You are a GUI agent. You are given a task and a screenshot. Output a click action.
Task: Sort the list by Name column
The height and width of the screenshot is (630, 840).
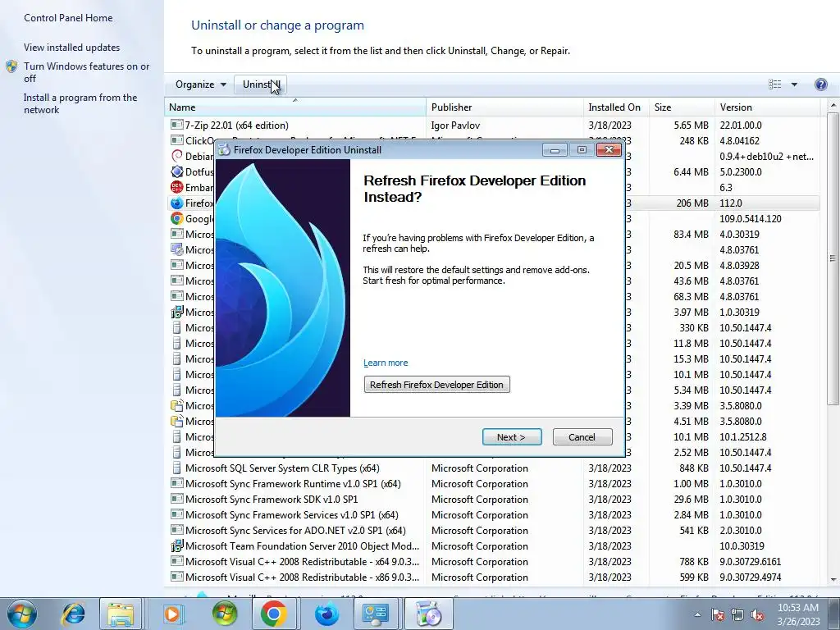295,107
